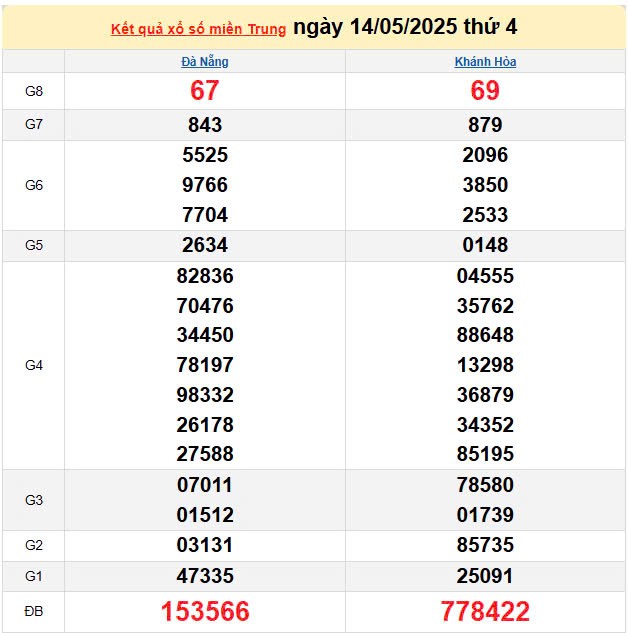Click the G5 number 2634
Viewport: 628px width, 633px height.
pos(205,245)
